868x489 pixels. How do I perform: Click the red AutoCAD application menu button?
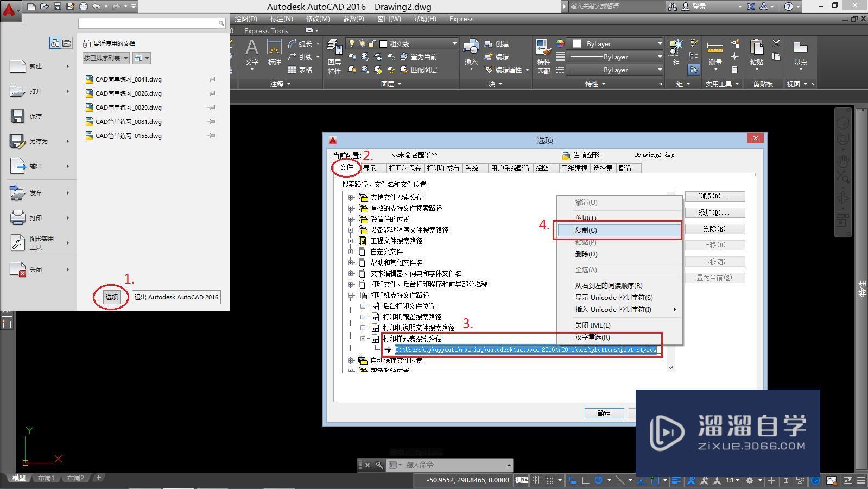tap(10, 10)
